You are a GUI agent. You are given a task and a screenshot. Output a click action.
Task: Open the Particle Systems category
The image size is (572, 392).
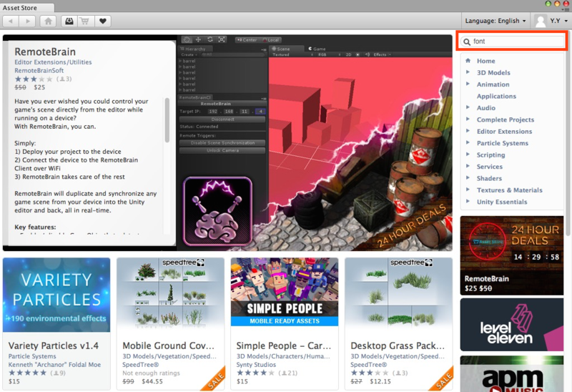click(503, 143)
